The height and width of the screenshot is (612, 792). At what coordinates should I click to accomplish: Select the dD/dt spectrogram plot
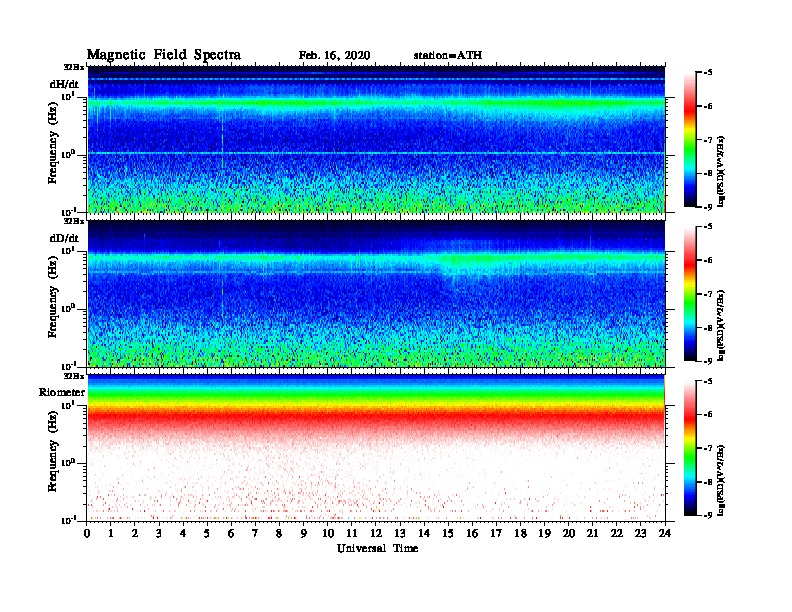coord(376,293)
